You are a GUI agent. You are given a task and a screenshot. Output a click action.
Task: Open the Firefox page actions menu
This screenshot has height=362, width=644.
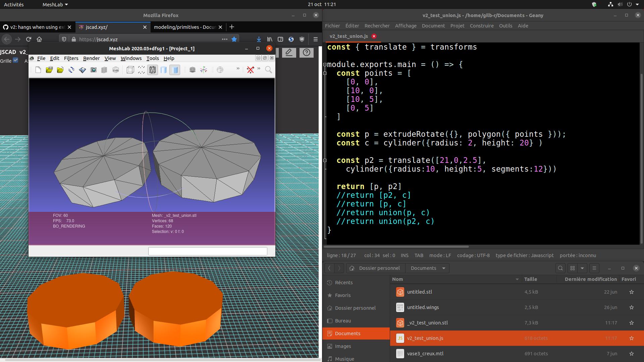[224, 39]
